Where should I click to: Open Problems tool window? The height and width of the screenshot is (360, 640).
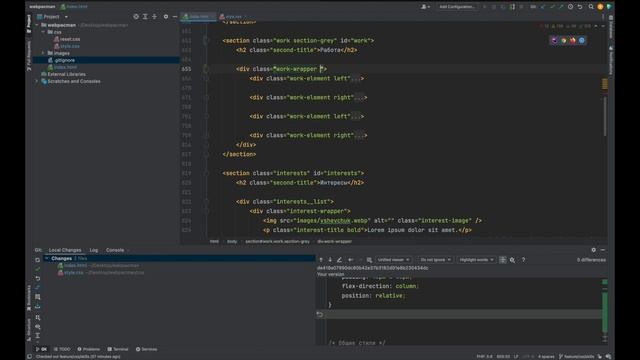tap(89, 349)
